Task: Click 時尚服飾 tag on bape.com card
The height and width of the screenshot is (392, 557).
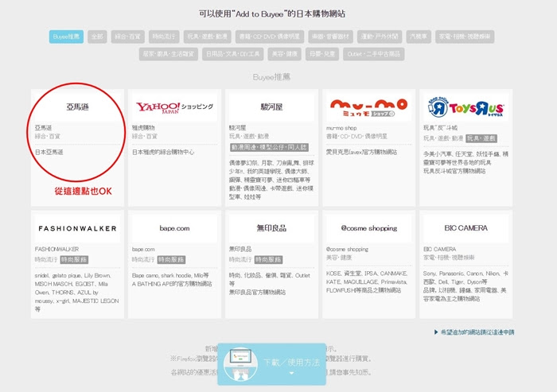Action: 171,260
